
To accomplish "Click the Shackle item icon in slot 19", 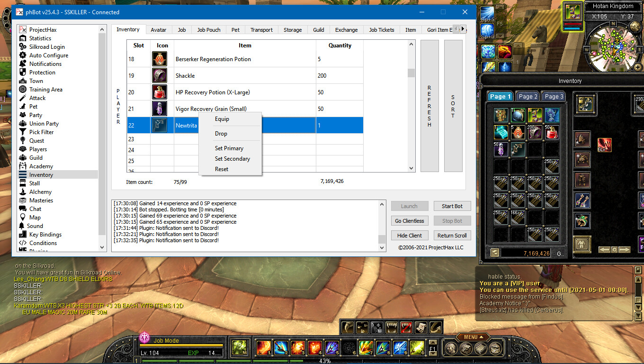I will pyautogui.click(x=160, y=76).
